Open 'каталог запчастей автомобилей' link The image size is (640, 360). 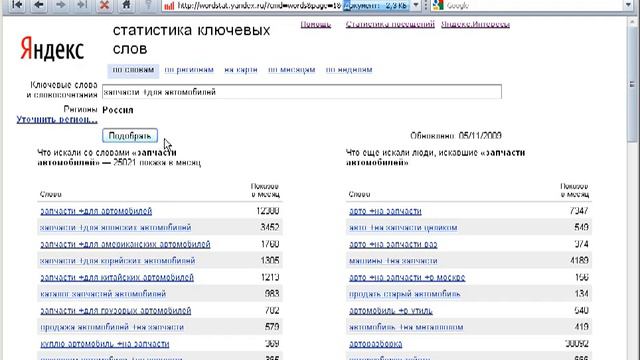[103, 294]
